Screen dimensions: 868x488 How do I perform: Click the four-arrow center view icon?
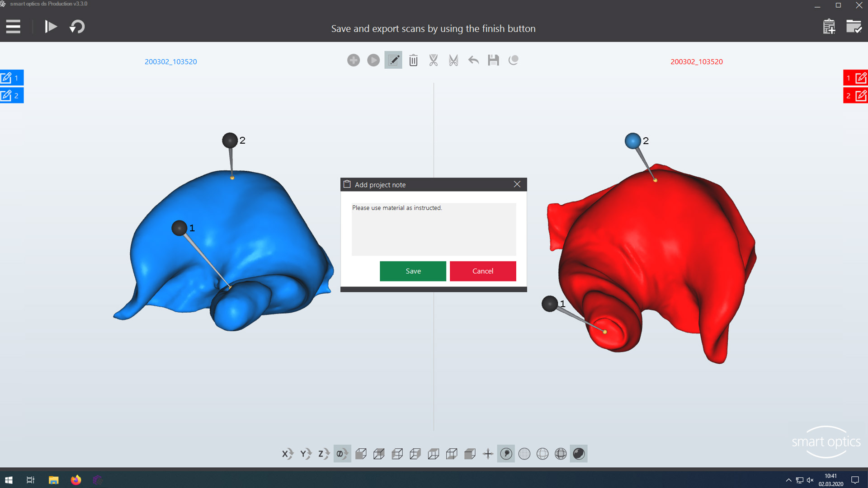(x=488, y=454)
